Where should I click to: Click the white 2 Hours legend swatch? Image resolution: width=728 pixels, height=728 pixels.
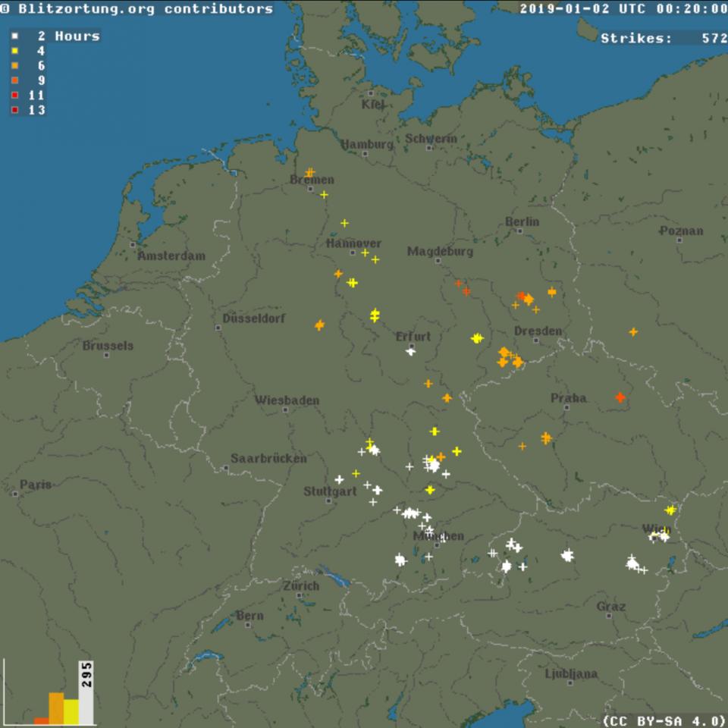(x=14, y=36)
